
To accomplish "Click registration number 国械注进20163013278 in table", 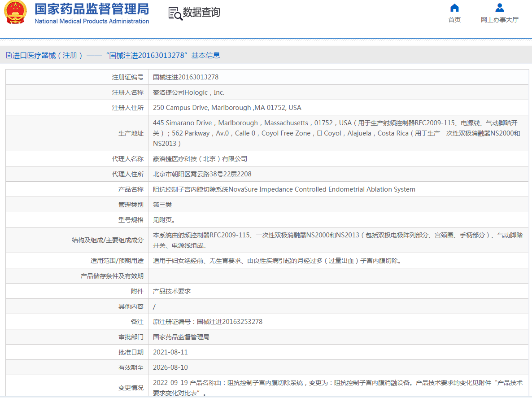I will tap(186, 77).
